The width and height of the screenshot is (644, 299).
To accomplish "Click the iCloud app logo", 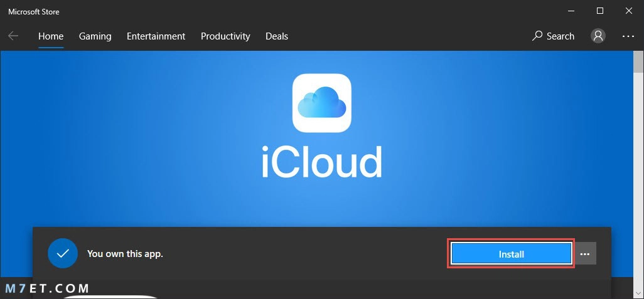I will pyautogui.click(x=321, y=103).
